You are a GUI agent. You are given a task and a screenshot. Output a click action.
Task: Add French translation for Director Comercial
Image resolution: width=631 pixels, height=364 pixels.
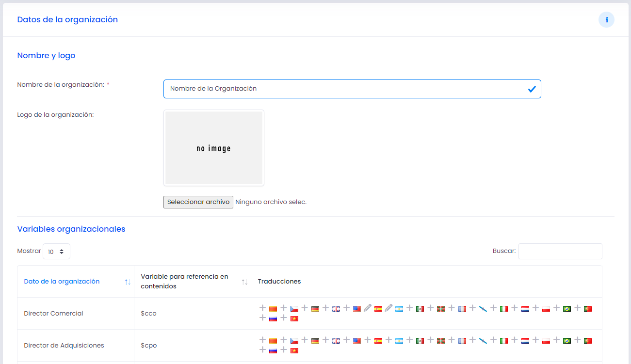coord(452,308)
